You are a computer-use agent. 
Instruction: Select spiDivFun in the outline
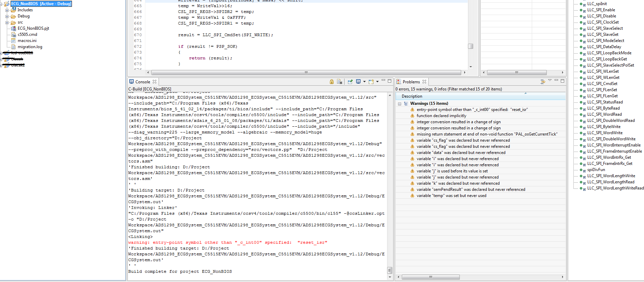point(596,170)
